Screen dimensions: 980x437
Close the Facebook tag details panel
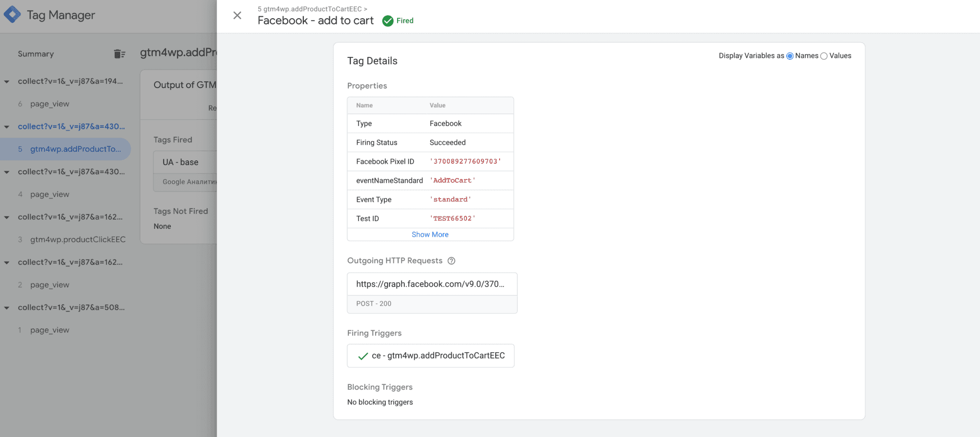[237, 15]
